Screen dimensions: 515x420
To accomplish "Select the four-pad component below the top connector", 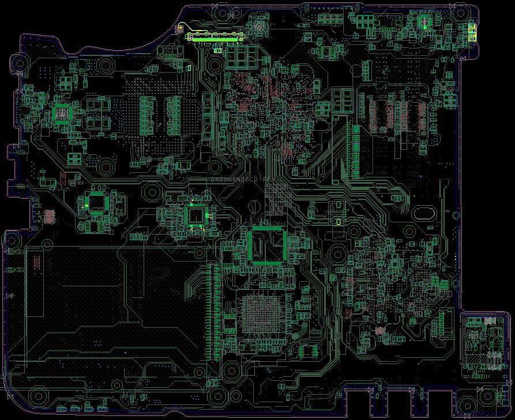I will pyautogui.click(x=241, y=56).
